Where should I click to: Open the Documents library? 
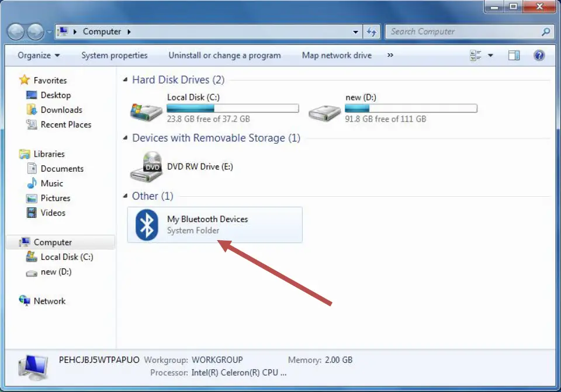(62, 168)
